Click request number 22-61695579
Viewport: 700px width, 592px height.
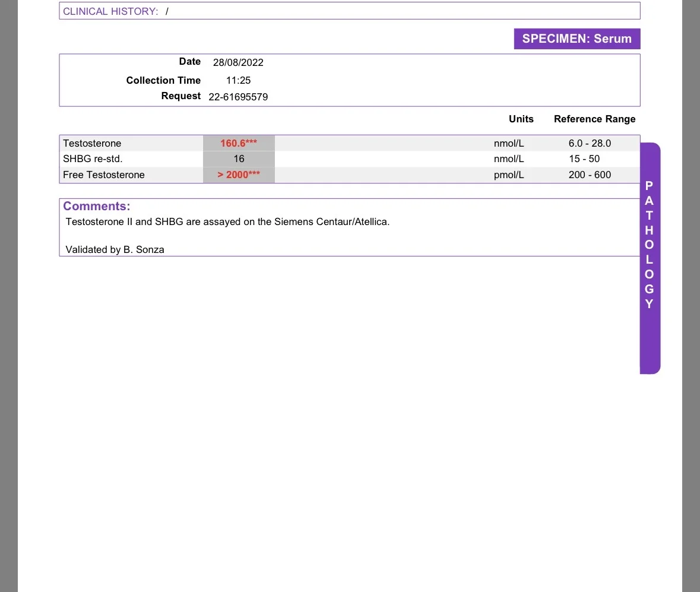click(238, 97)
